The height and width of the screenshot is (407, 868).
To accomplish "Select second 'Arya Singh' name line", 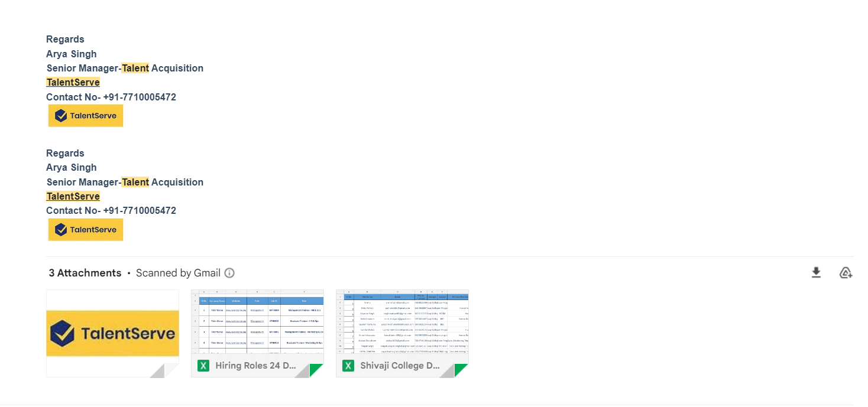I will click(72, 167).
